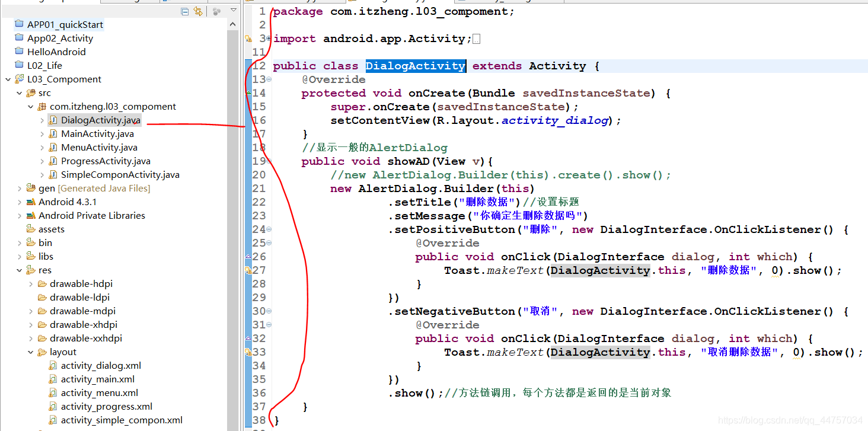Click the XML file icon of activity_main.xml

click(53, 379)
